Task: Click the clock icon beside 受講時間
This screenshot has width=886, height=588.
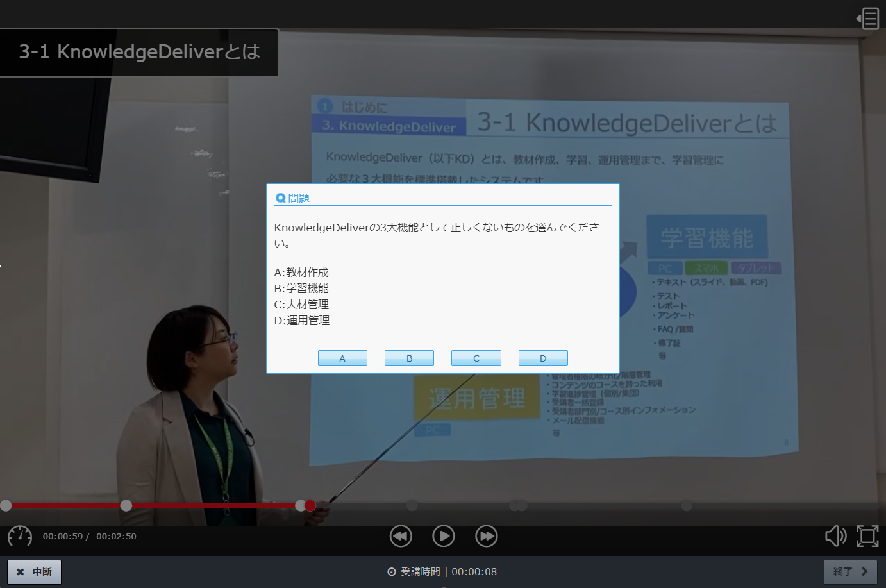Action: [392, 572]
